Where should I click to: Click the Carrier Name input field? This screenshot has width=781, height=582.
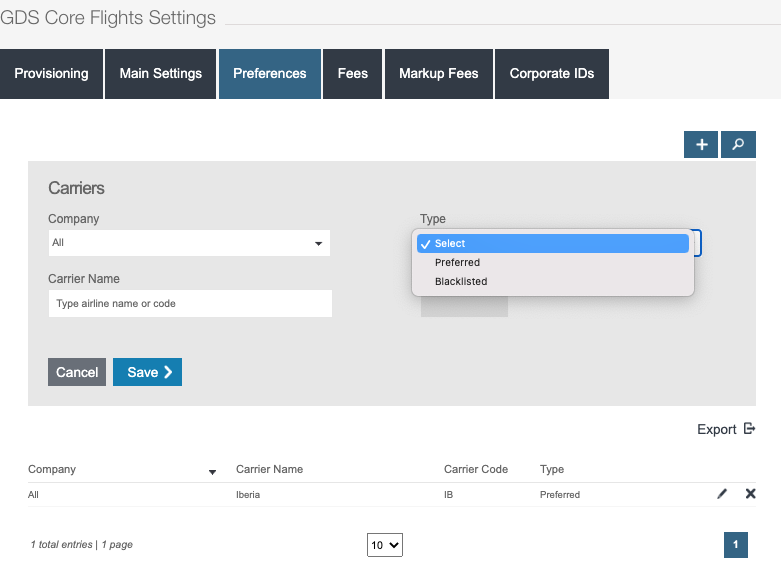click(x=190, y=303)
